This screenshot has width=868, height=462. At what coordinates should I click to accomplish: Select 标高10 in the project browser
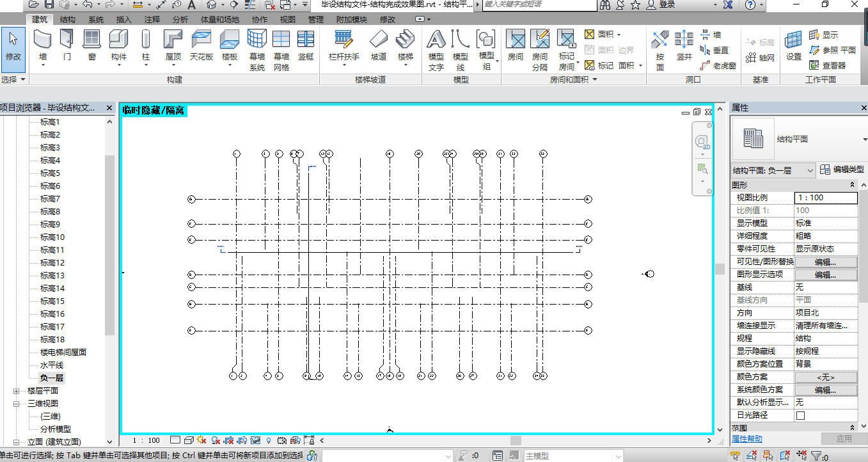tap(52, 237)
